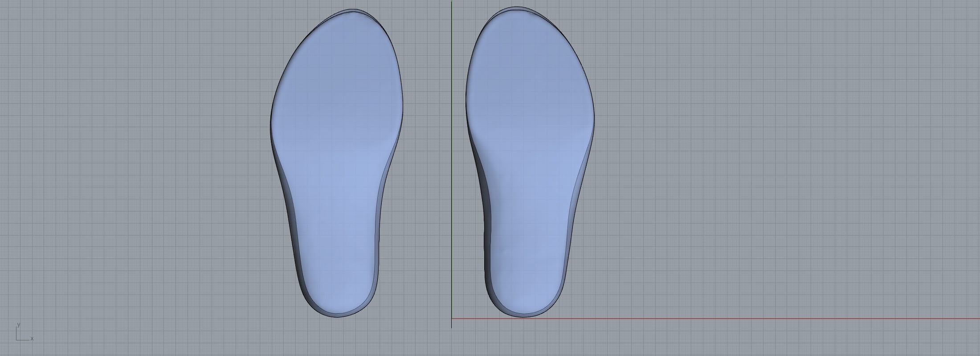The image size is (980, 356).
Task: Pick the toe tip of the left insole
Action: coord(353,13)
